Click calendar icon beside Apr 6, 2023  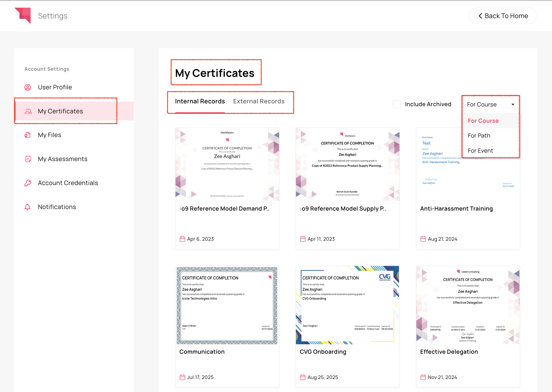pyautogui.click(x=182, y=239)
